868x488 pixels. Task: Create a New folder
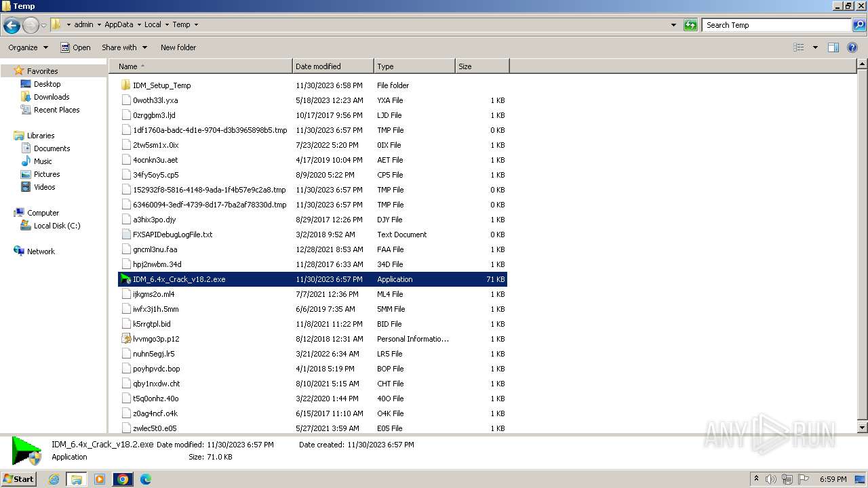178,47
